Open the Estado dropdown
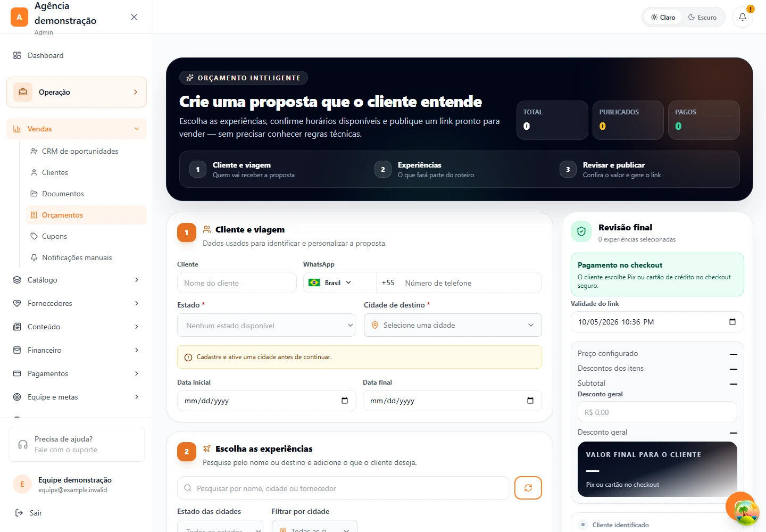The image size is (766, 532). pos(266,325)
